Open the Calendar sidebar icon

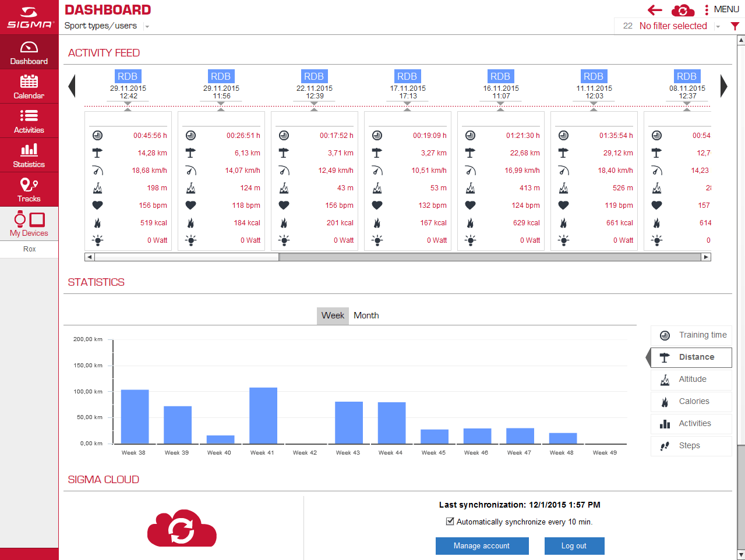tap(29, 87)
